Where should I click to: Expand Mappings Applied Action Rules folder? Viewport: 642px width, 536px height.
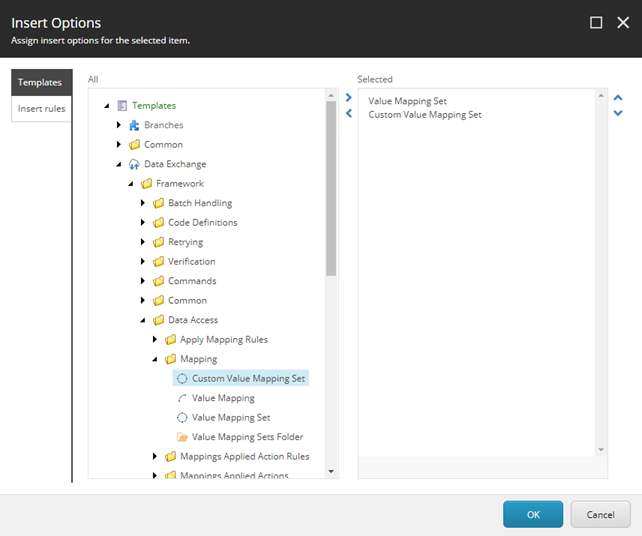click(155, 456)
